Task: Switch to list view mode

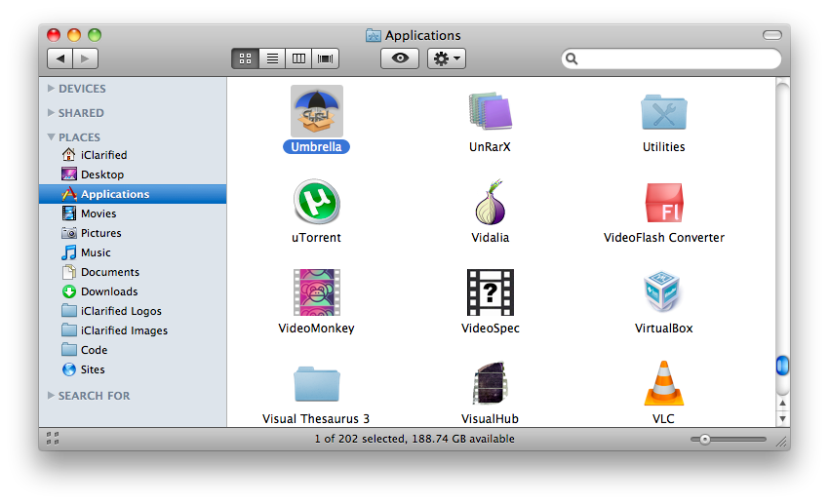Action: tap(272, 58)
